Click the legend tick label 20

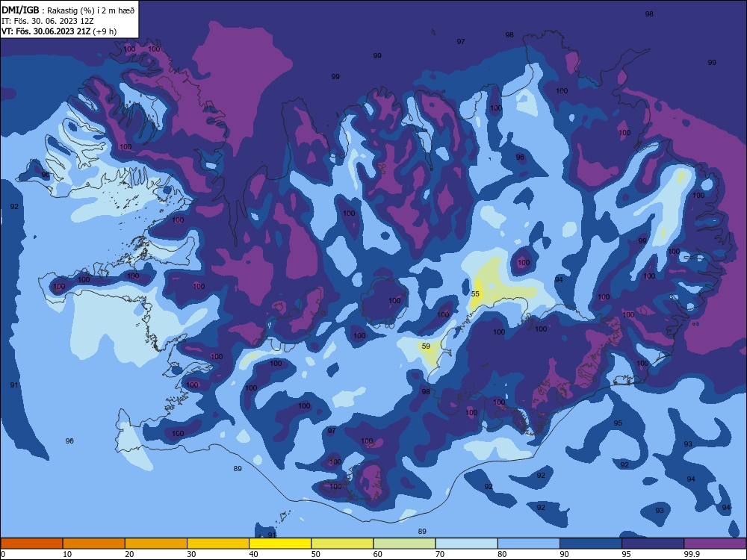(129, 554)
